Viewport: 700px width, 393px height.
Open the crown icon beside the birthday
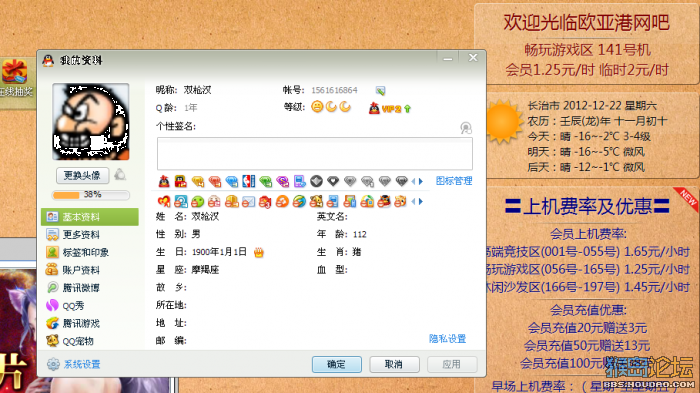pos(259,252)
